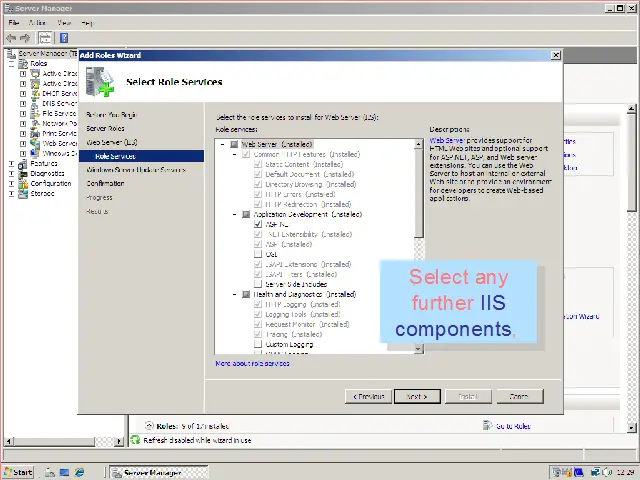Click Windows Server Update Services wizard step
640x480 pixels.
pyautogui.click(x=136, y=170)
